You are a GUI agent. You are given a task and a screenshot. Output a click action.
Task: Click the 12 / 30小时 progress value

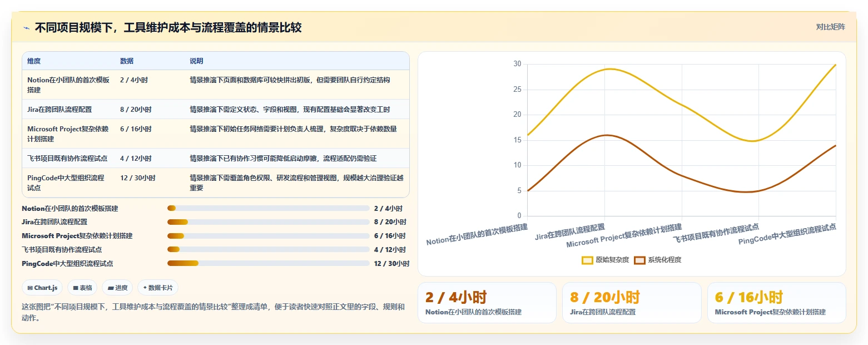coord(391,264)
